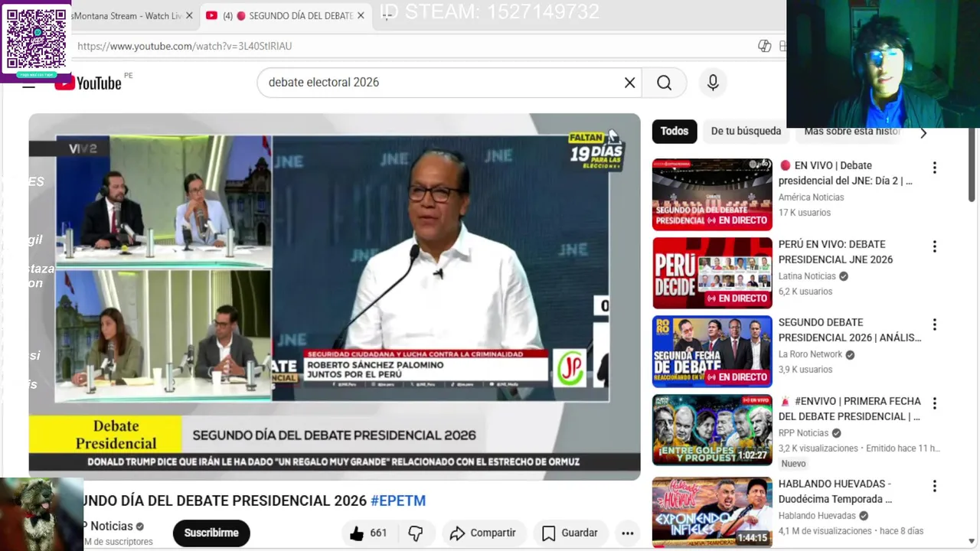The image size is (980, 551).
Task: Open the SEGUNDA FECHA DE DEBATE thumbnail
Action: pos(712,351)
